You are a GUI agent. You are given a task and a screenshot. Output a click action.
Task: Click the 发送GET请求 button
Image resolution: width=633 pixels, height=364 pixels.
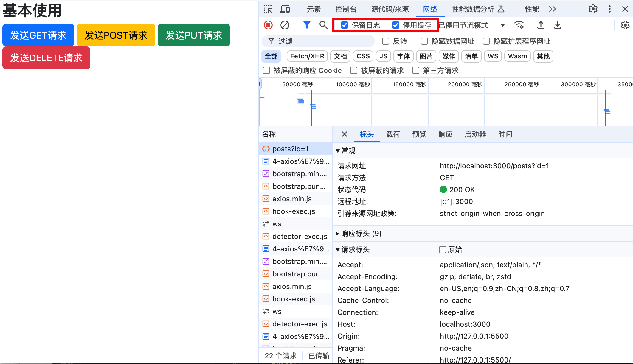38,35
